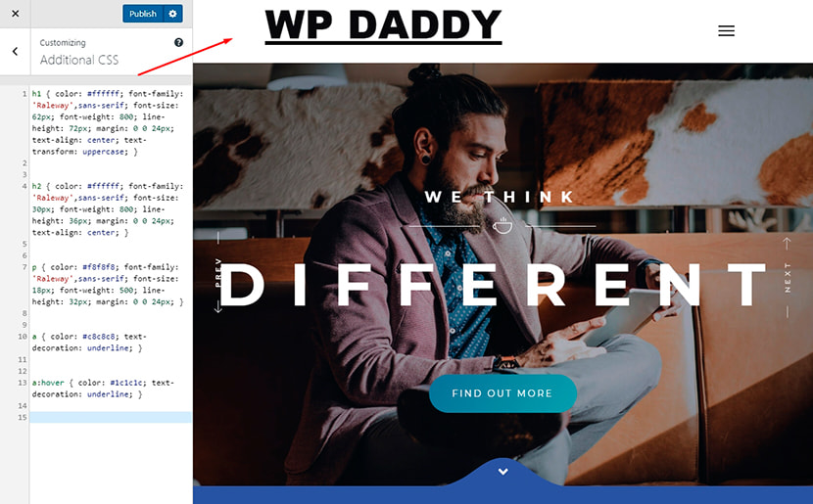Click the 'Additional CSS' panel title

pyautogui.click(x=79, y=60)
